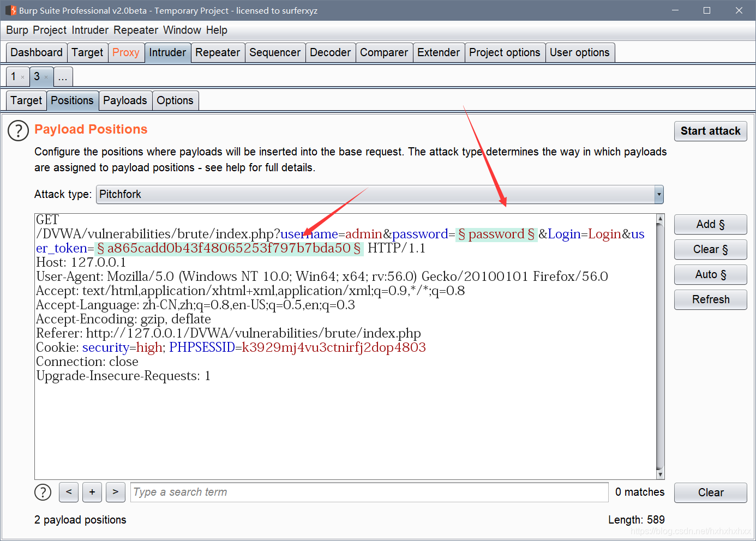The width and height of the screenshot is (756, 541).
Task: Click the search term input field
Action: [x=369, y=492]
